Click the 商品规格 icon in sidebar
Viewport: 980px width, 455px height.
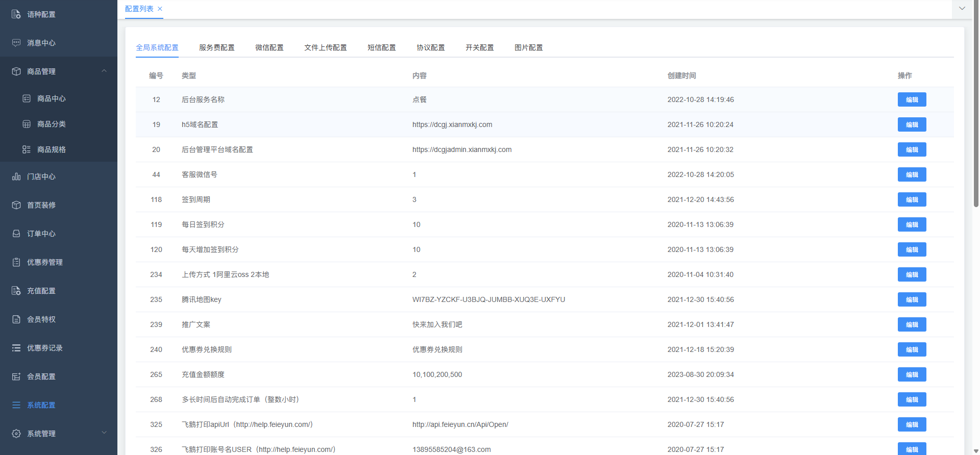pyautogui.click(x=27, y=149)
